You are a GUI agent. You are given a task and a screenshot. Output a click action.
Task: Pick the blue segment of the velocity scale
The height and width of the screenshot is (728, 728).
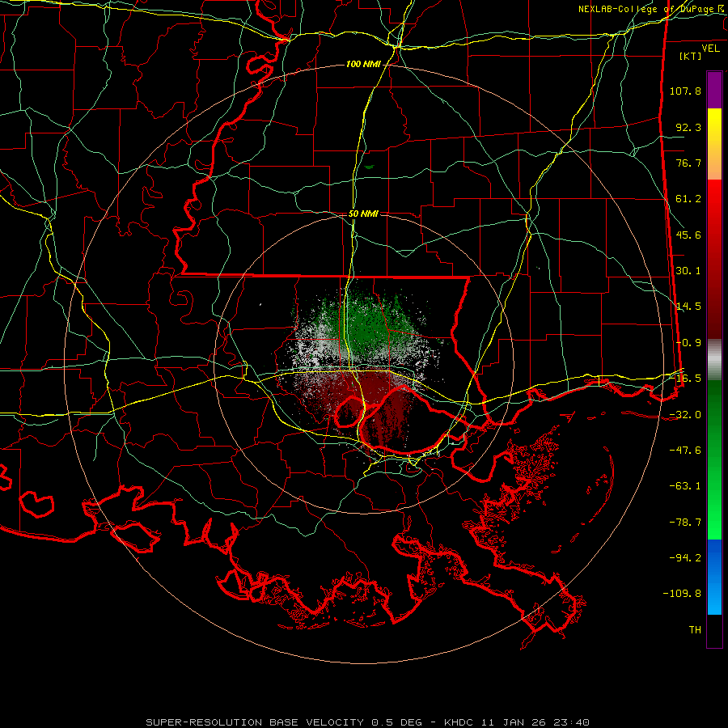pos(714,577)
